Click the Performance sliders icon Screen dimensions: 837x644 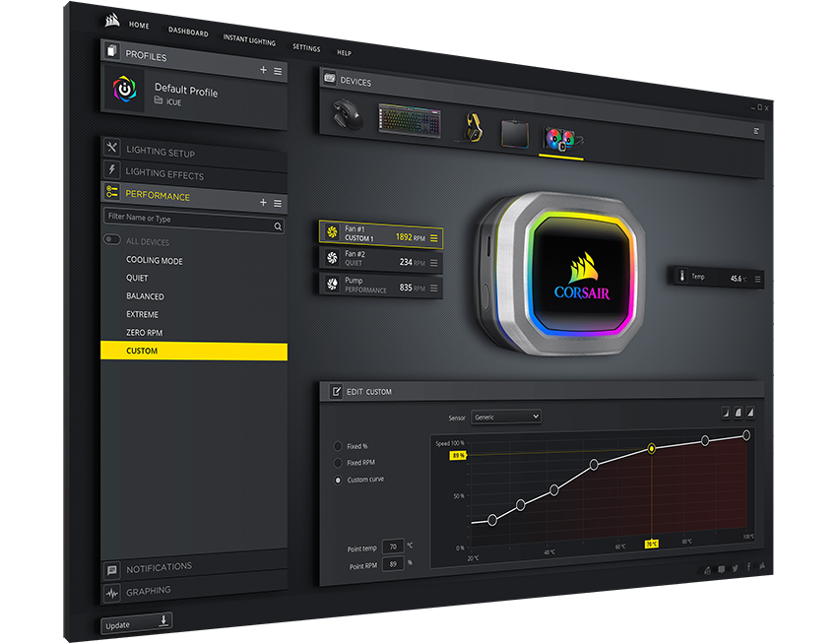pyautogui.click(x=111, y=191)
